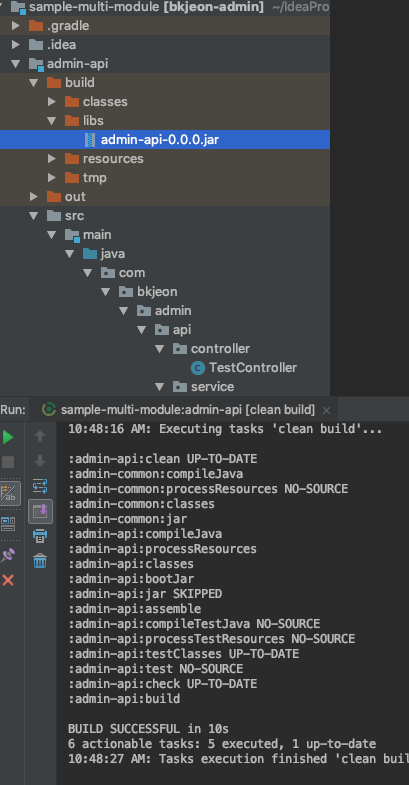The image size is (409, 785).
Task: Move up the stack trace arrow
Action: [40, 437]
